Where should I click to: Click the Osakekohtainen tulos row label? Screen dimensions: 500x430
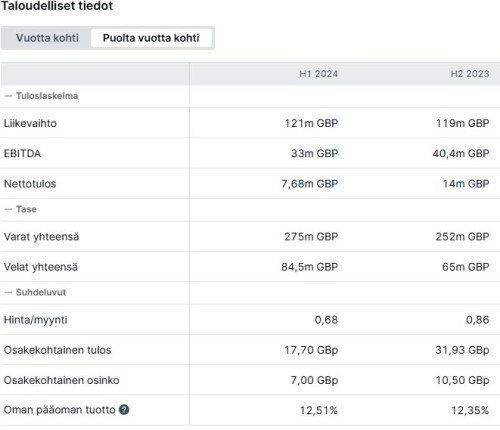click(57, 350)
